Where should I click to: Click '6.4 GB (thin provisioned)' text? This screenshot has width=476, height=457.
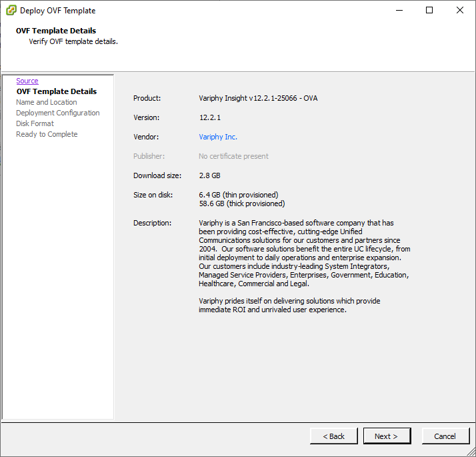[239, 195]
